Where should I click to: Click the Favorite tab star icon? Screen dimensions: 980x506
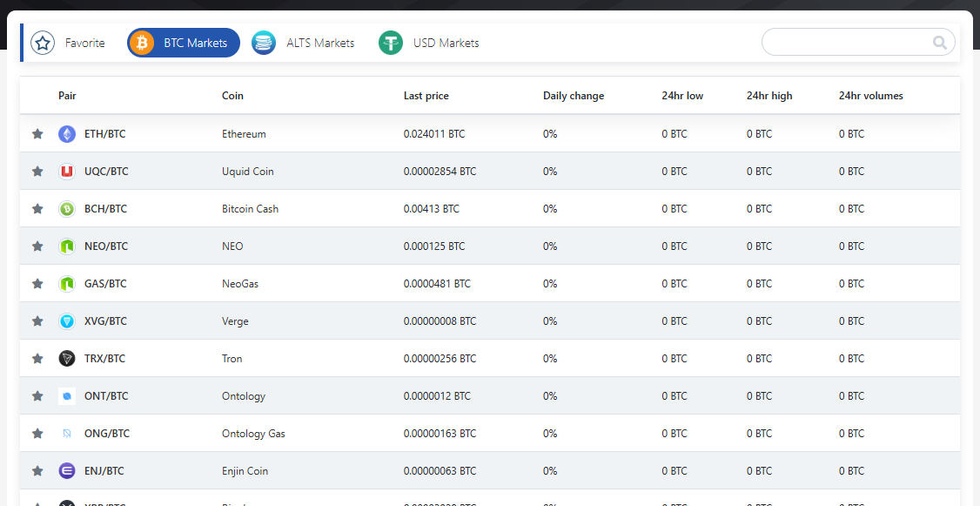43,44
